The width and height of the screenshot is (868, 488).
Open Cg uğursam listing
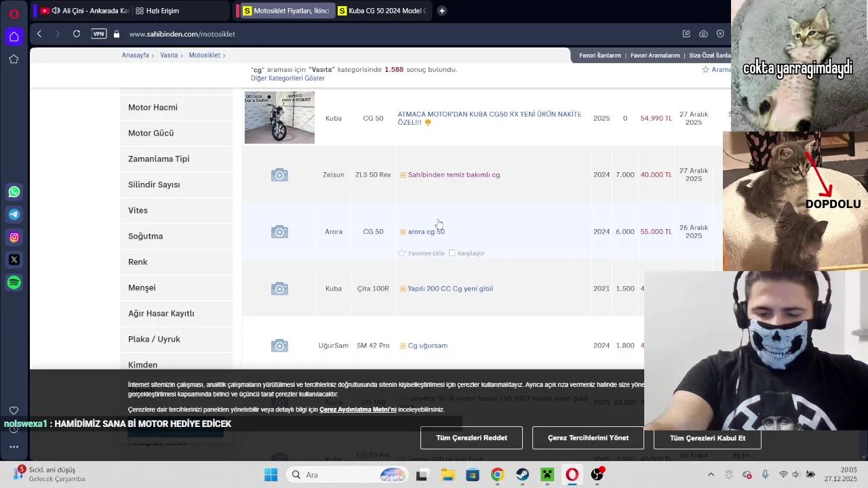click(x=427, y=346)
